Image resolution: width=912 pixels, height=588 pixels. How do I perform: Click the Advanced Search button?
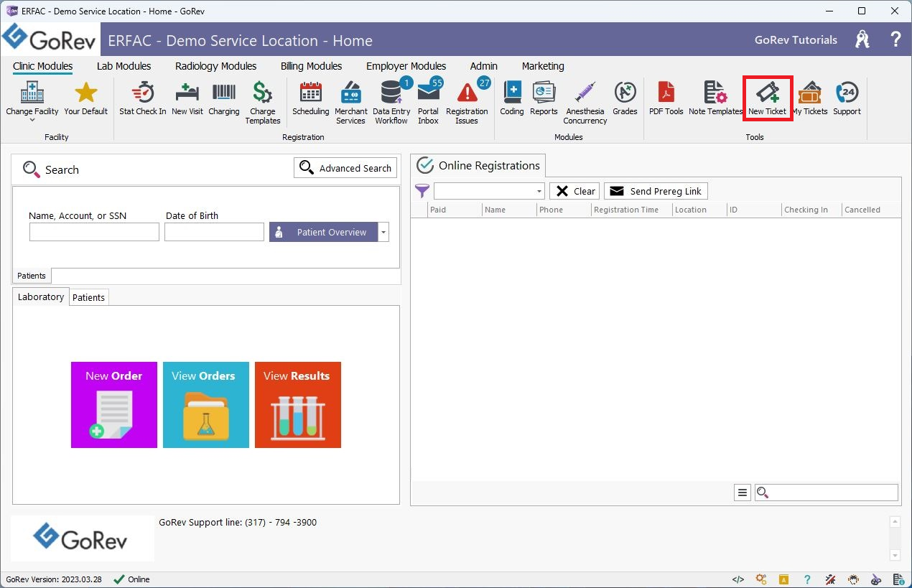[x=345, y=168]
